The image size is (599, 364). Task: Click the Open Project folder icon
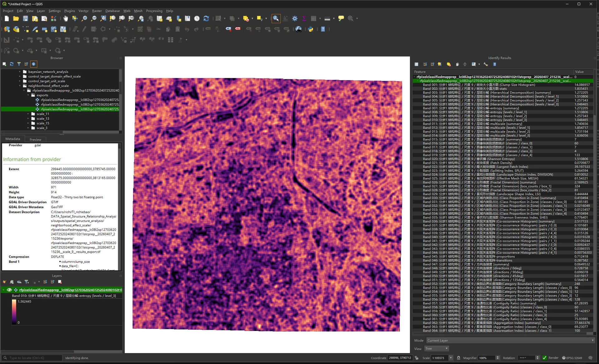click(16, 19)
